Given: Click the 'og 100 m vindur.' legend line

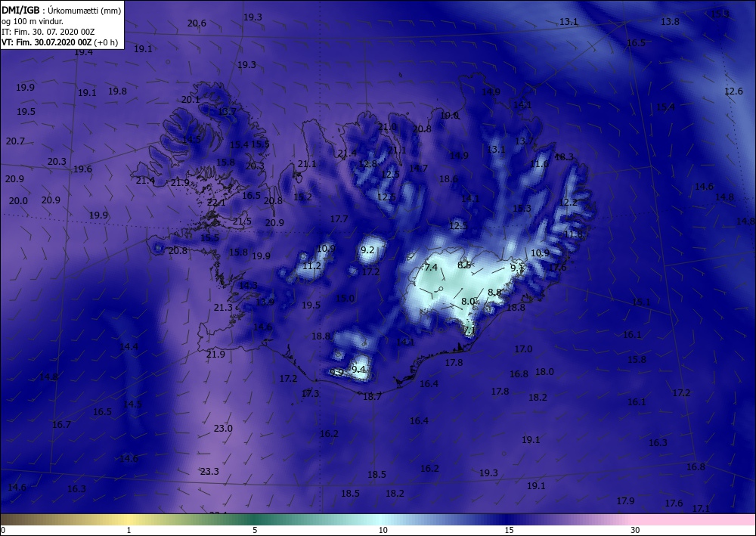Looking at the screenshot, I should 33,21.
